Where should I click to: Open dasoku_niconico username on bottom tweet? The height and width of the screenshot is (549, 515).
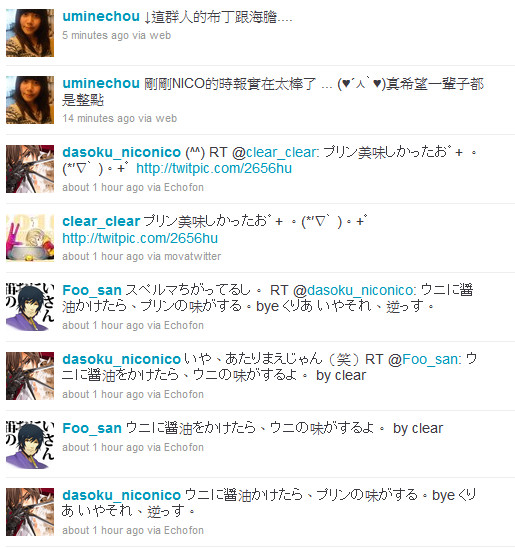(121, 495)
